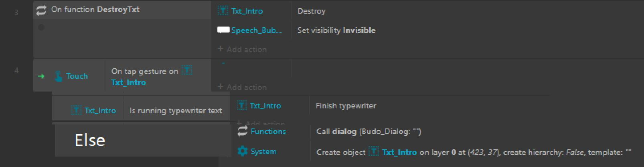
Task: Click the Txt_Intro icon in Finish typewriter action
Action: click(241, 106)
